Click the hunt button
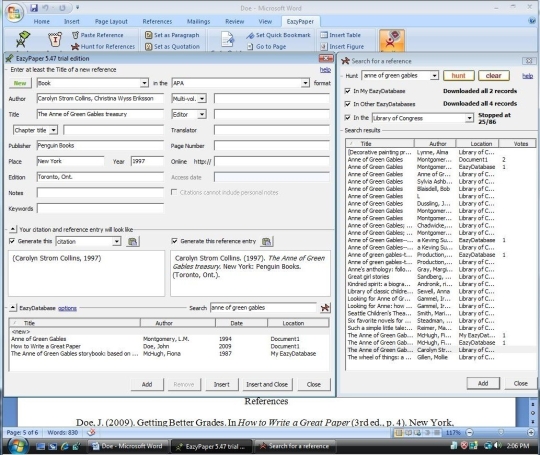The width and height of the screenshot is (540, 455). (458, 76)
